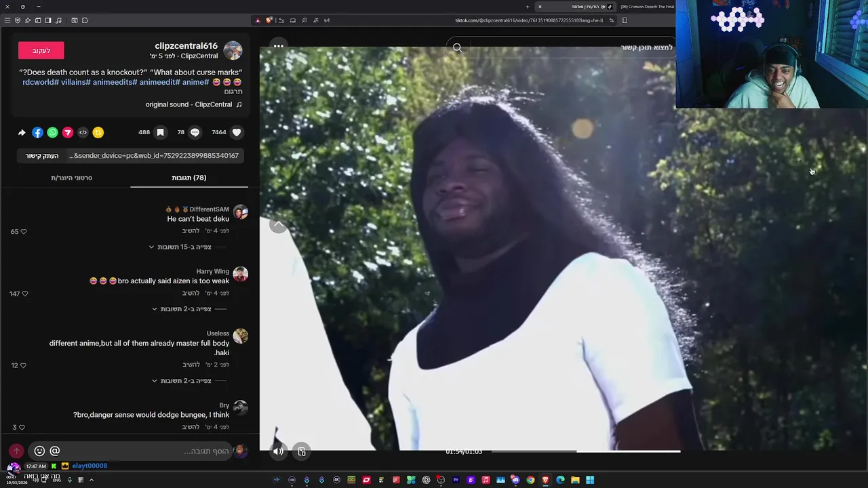Open the #rdcworld hashtag
The width and height of the screenshot is (868, 488).
click(x=39, y=82)
